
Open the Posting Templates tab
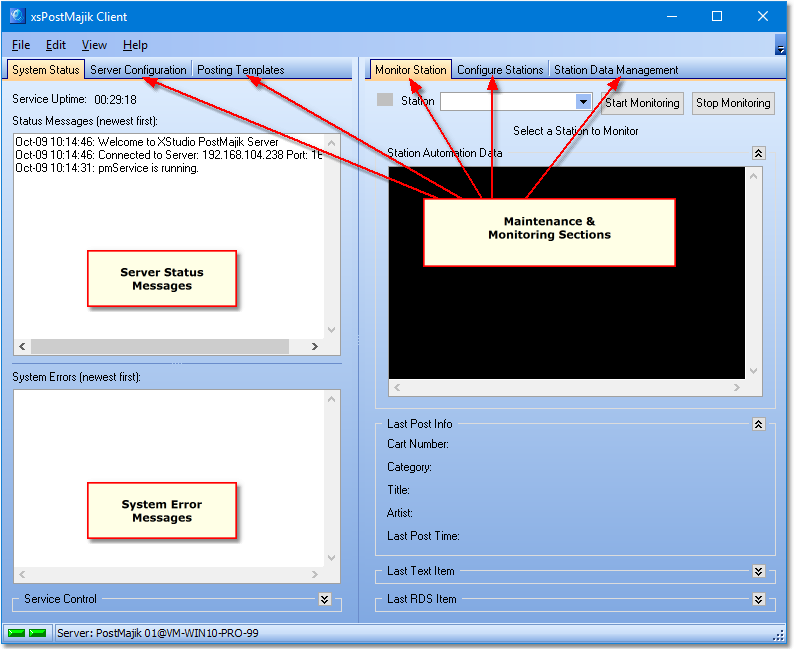(241, 70)
